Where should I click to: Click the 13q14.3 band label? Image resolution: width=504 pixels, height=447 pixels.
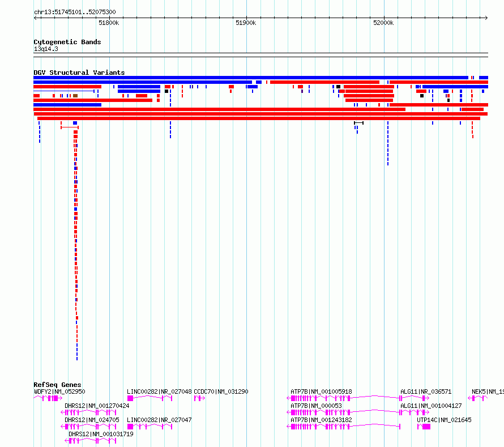[x=46, y=49]
